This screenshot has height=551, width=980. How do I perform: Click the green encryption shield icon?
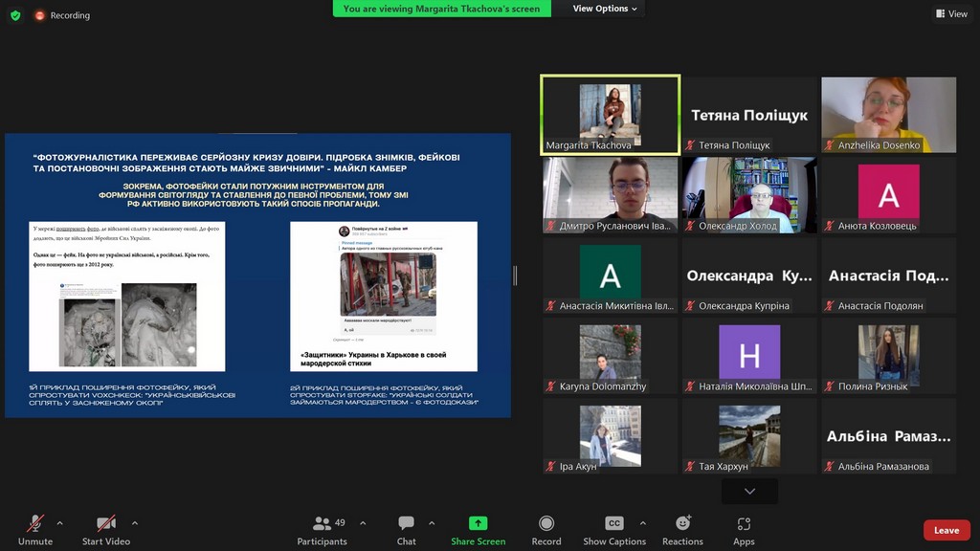click(x=15, y=15)
